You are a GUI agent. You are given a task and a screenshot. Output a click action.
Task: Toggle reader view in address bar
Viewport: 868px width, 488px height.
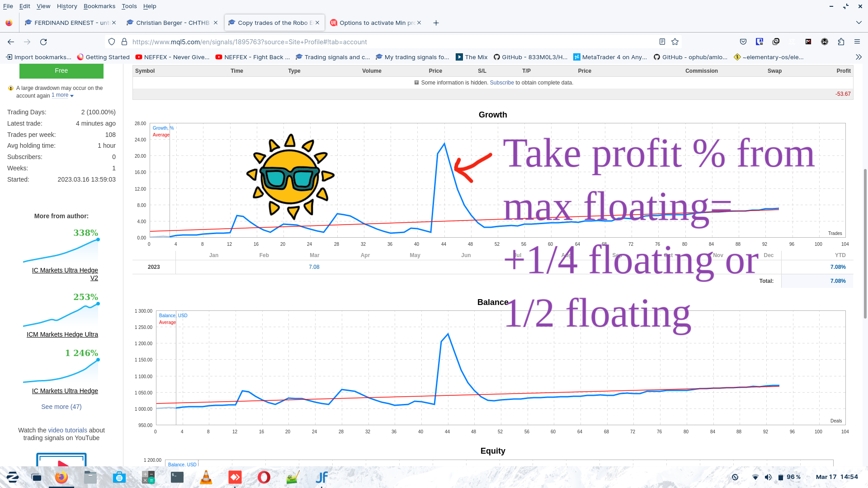pos(662,42)
